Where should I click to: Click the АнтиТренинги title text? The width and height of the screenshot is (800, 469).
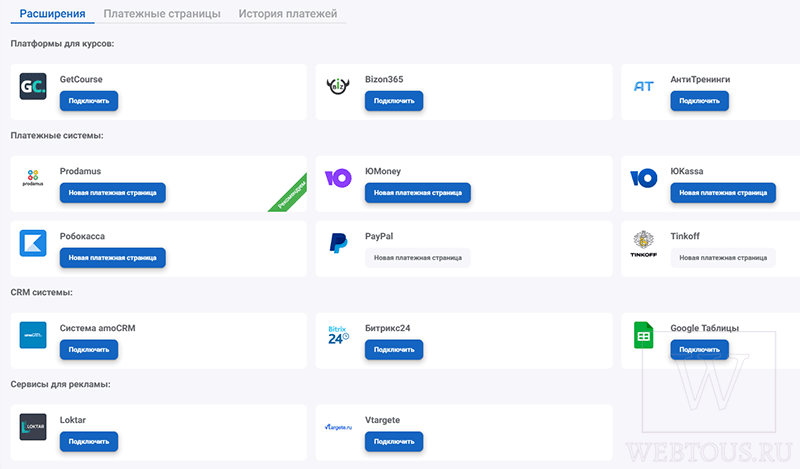pos(700,79)
